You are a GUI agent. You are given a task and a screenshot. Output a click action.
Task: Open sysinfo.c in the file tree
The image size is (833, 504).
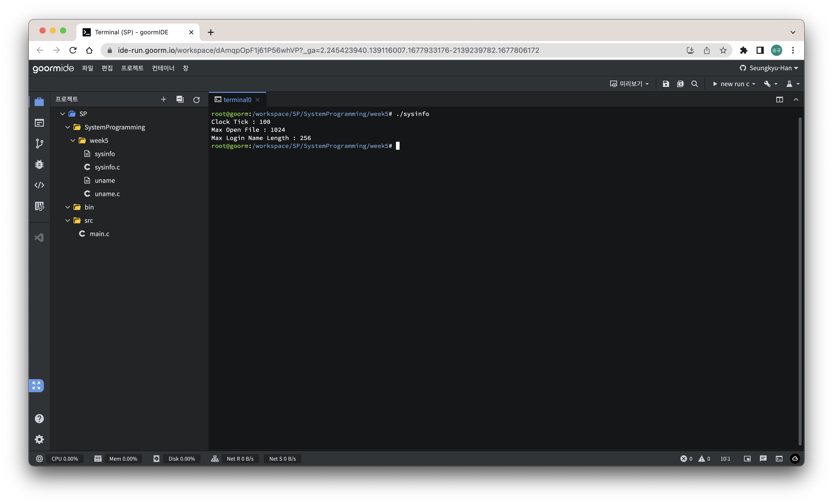(x=107, y=167)
